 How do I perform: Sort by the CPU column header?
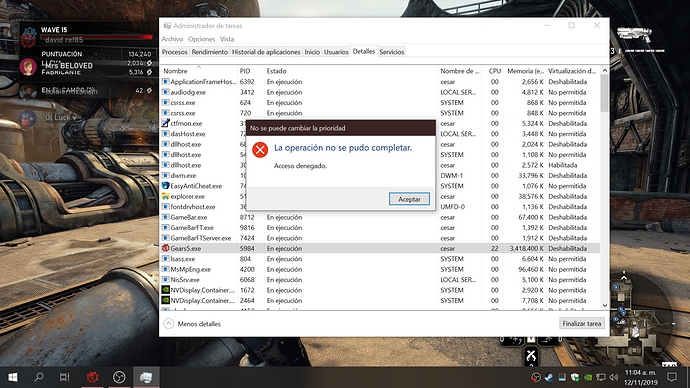[x=495, y=71]
